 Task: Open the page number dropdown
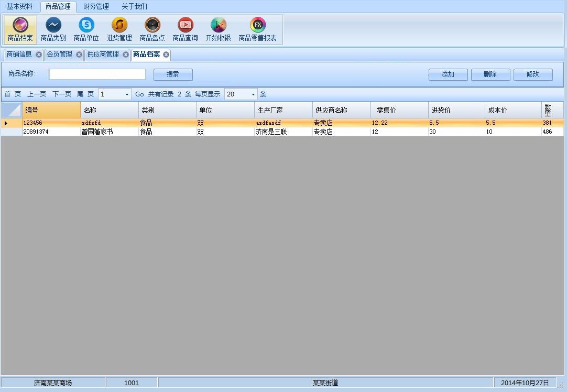tap(126, 94)
